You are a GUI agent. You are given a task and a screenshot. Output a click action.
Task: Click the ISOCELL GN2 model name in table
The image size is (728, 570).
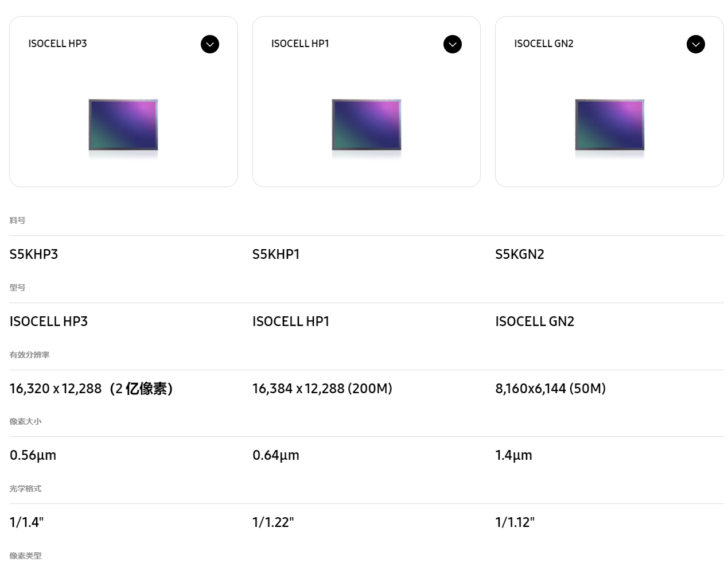(x=535, y=321)
